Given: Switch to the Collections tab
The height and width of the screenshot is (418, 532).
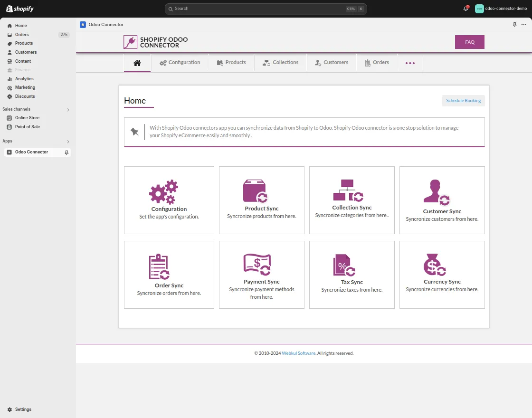Looking at the screenshot, I should (x=281, y=62).
